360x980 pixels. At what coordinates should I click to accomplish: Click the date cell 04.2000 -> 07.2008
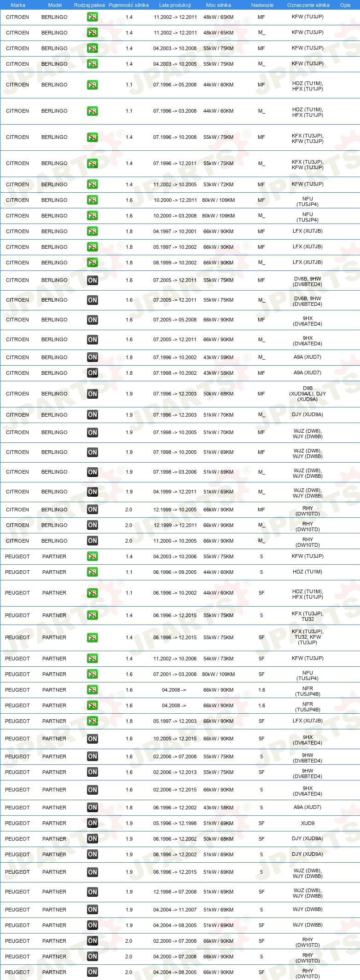[x=175, y=957]
